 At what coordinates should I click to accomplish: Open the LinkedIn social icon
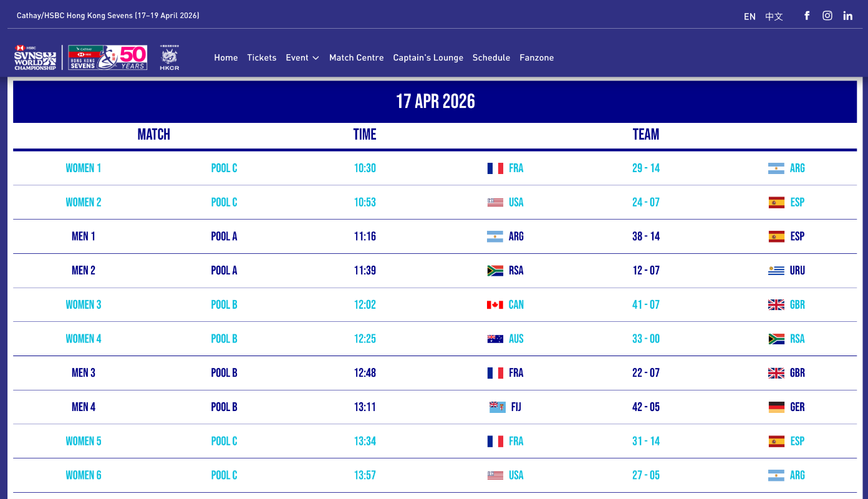[848, 16]
